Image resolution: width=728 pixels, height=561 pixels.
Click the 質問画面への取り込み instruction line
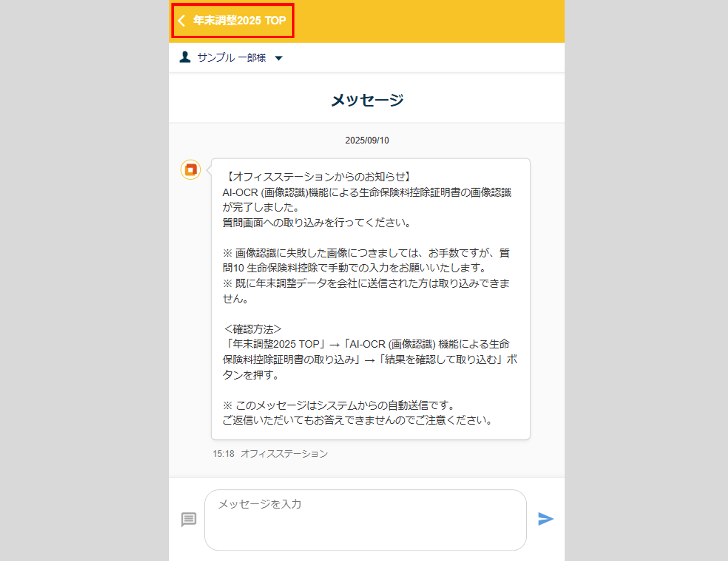(317, 222)
